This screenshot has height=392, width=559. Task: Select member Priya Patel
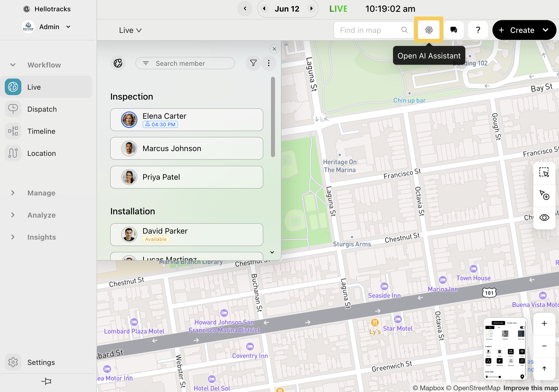point(187,177)
